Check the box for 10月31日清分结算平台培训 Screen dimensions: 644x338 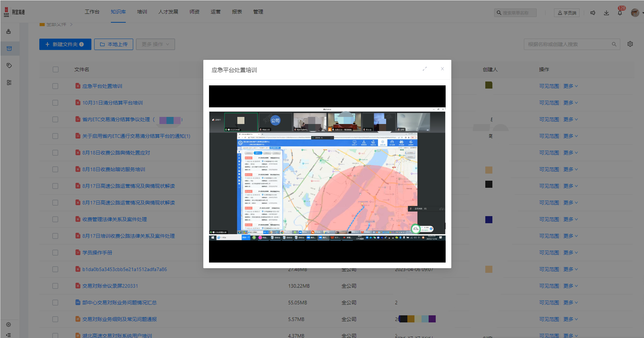pyautogui.click(x=55, y=103)
